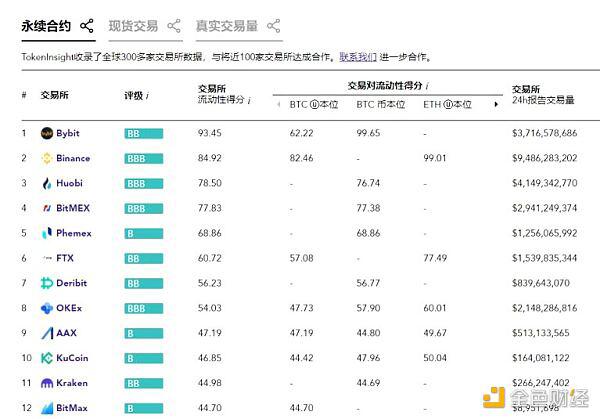Switch to the 现货交易 tab
600x419 pixels.
point(133,26)
